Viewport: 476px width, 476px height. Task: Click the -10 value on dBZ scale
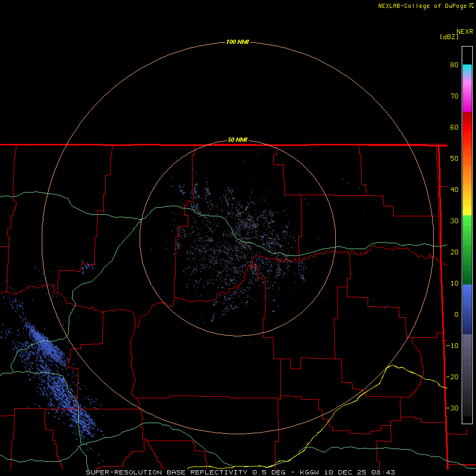(452, 346)
